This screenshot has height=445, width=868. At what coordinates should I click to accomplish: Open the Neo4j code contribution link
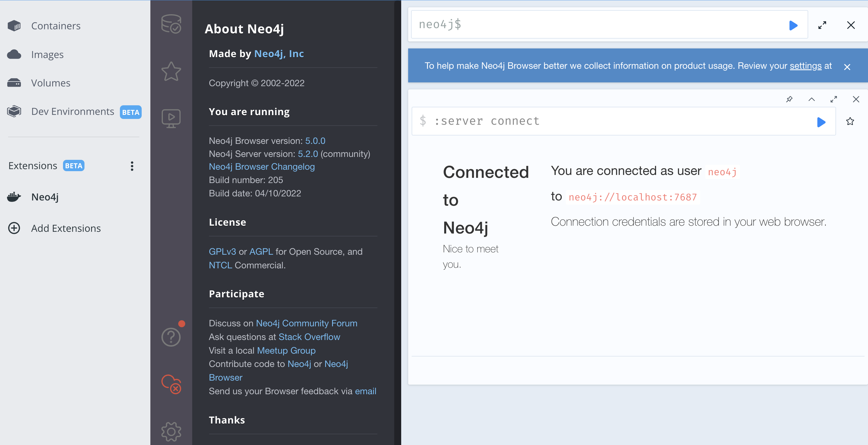coord(299,364)
